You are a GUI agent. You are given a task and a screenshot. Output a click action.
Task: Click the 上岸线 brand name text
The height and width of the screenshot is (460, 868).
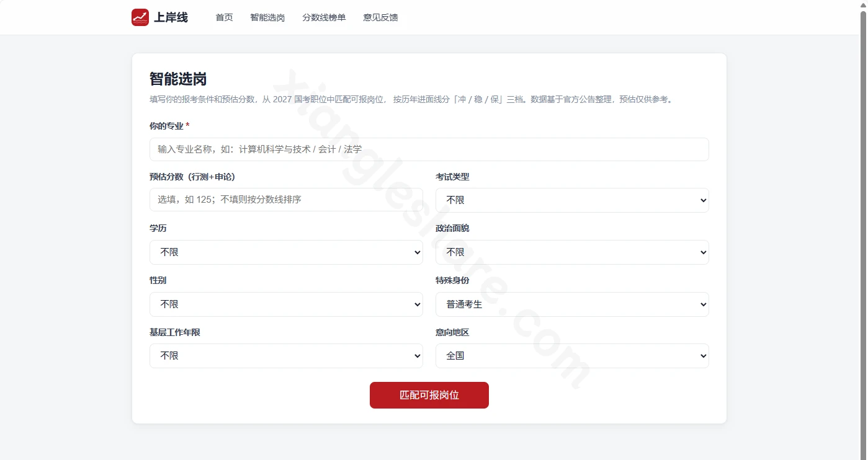(171, 17)
